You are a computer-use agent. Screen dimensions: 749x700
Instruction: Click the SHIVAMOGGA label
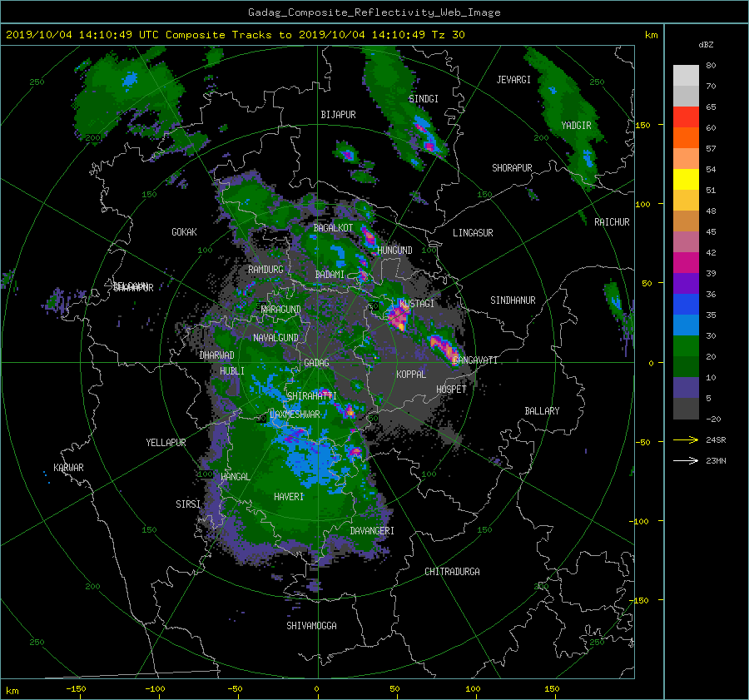[311, 626]
